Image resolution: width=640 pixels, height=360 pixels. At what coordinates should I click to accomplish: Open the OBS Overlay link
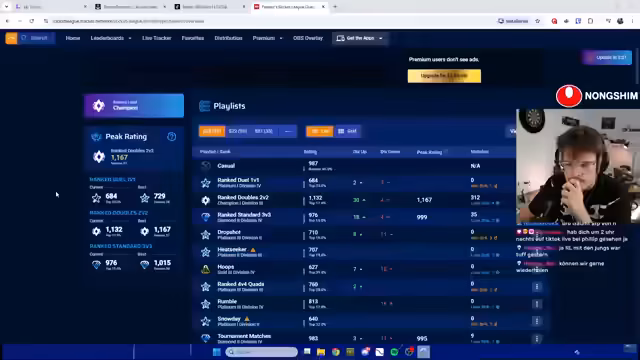[308, 38]
